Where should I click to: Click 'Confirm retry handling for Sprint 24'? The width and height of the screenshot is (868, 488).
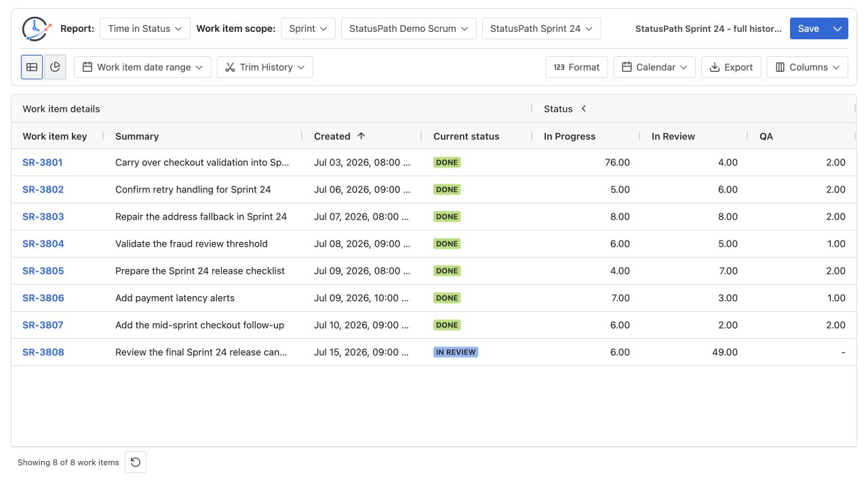[193, 190]
